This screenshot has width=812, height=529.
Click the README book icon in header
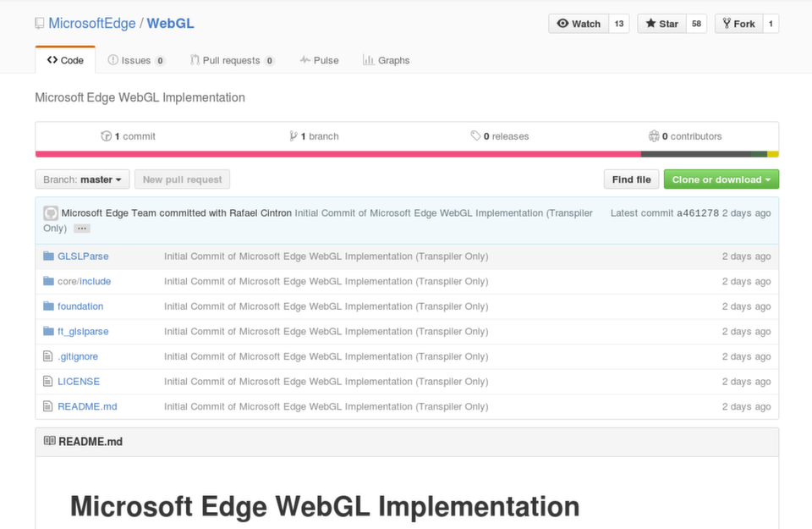pos(50,441)
